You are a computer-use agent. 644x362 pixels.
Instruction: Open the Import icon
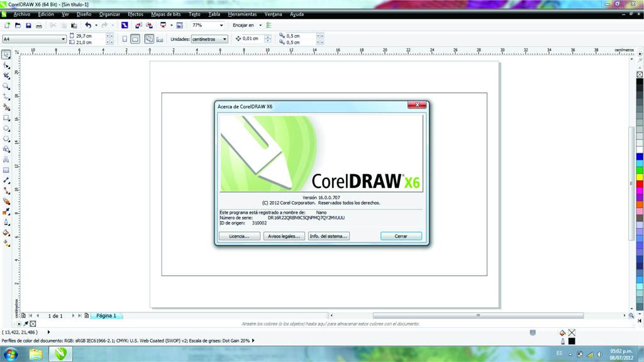(x=138, y=25)
